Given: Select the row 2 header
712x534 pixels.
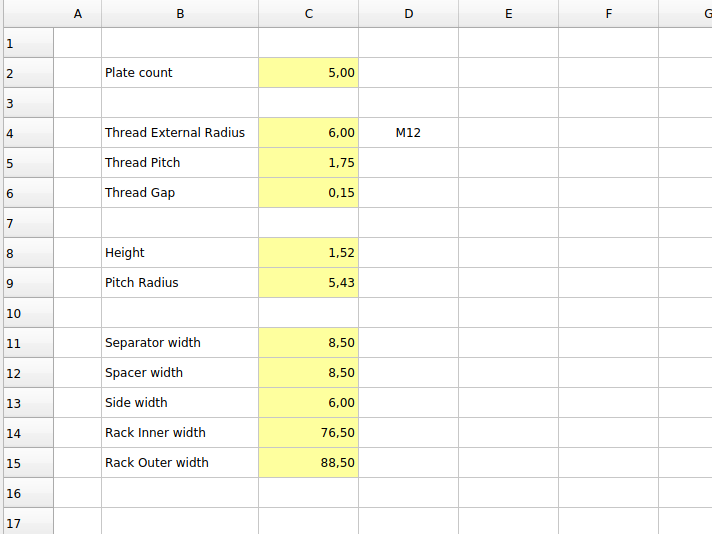Looking at the screenshot, I should (26, 73).
